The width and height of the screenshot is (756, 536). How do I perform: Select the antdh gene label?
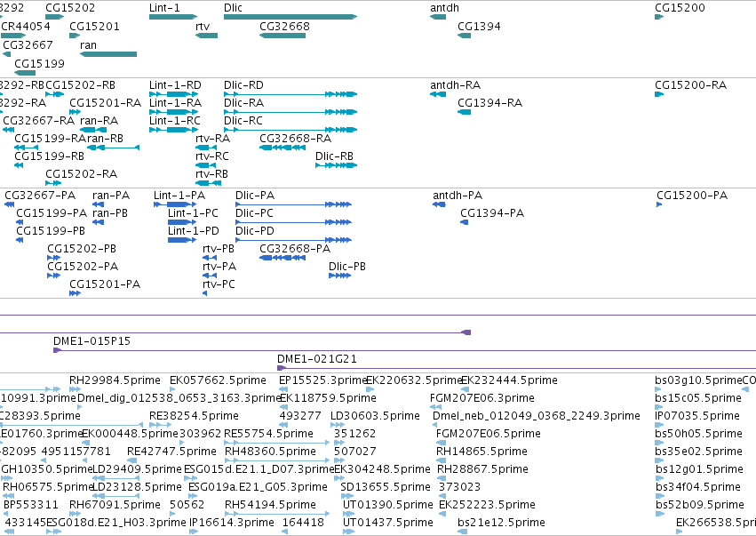[444, 8]
